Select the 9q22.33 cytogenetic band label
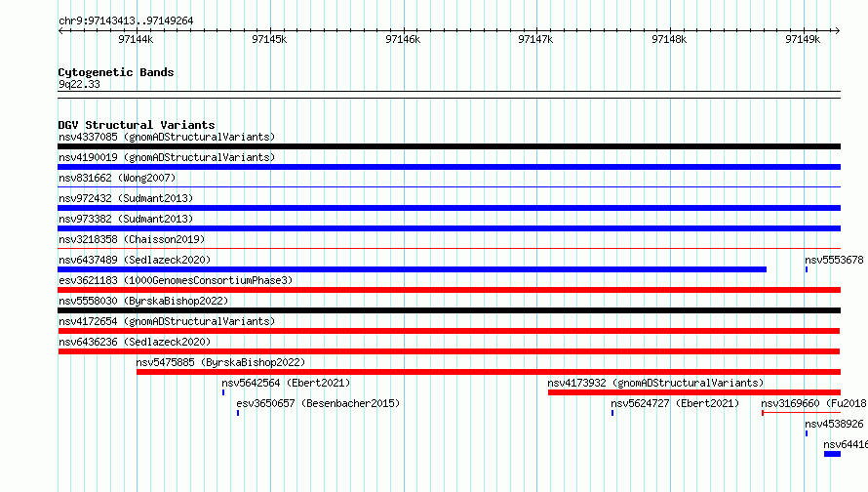The width and height of the screenshot is (868, 492). coord(79,84)
